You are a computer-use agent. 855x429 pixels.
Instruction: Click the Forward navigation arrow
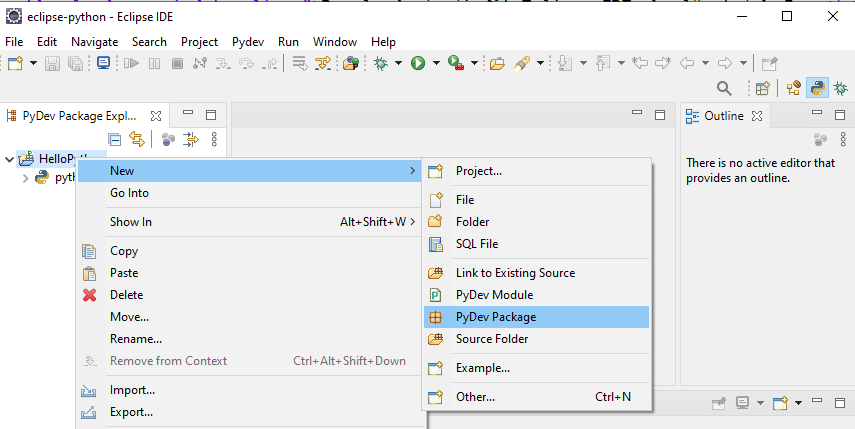point(725,63)
